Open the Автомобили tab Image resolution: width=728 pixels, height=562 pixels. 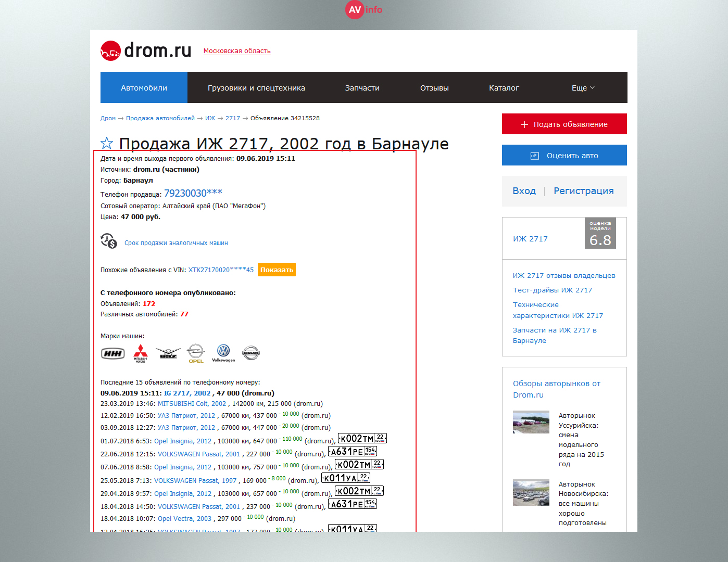coord(144,87)
